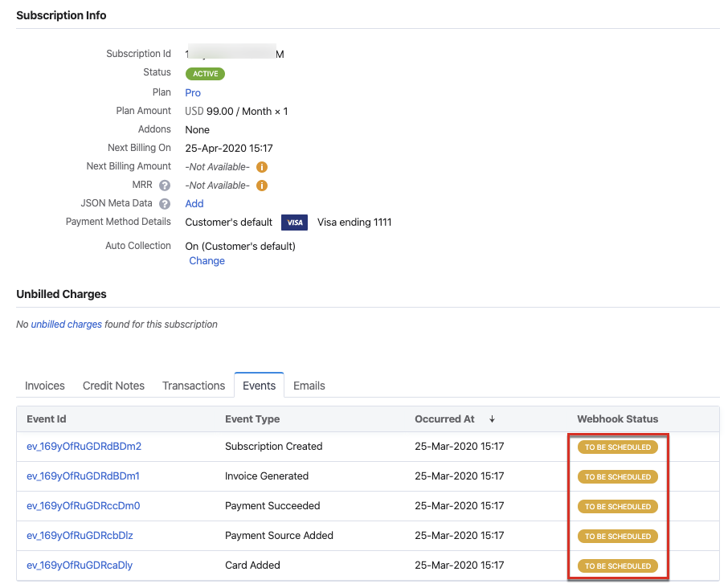Click Change under Auto Collection
This screenshot has height=588, width=728.
(x=207, y=261)
